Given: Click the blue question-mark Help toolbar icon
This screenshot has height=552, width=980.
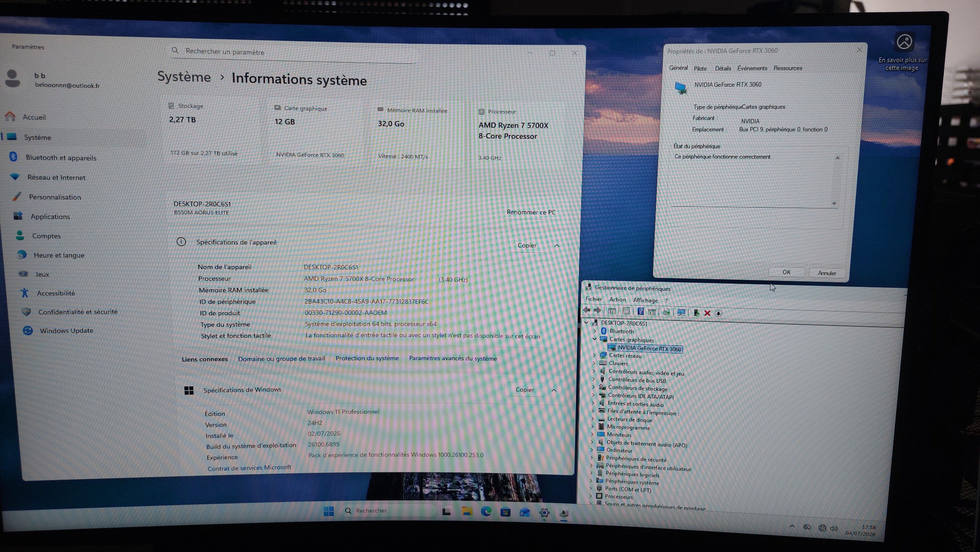Looking at the screenshot, I should point(641,312).
